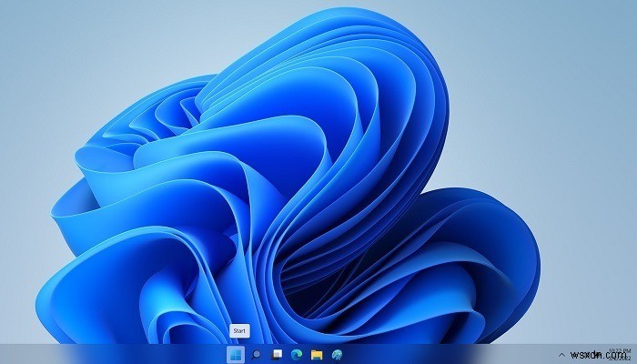Image resolution: width=637 pixels, height=364 pixels.
Task: Show overflow notification area icons
Action: pyautogui.click(x=561, y=355)
